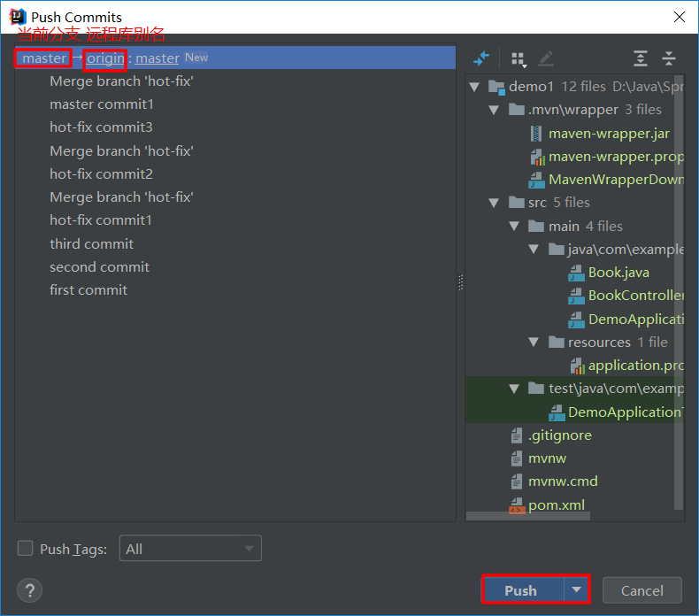
Task: Click the application.properties file icon
Action: (x=577, y=366)
